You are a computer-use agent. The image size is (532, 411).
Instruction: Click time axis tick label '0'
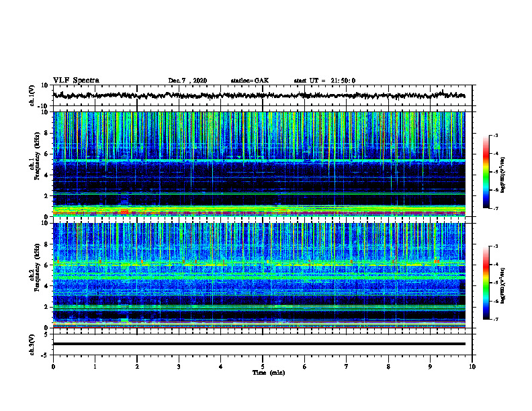click(53, 367)
